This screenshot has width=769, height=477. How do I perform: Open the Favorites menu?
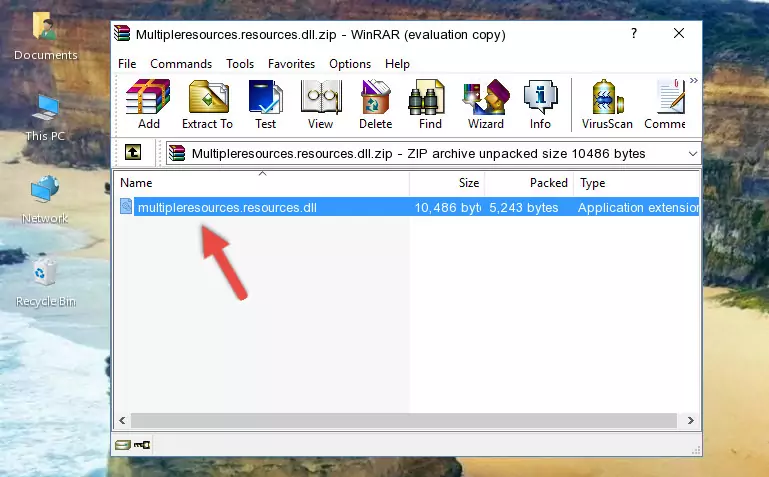[291, 64]
